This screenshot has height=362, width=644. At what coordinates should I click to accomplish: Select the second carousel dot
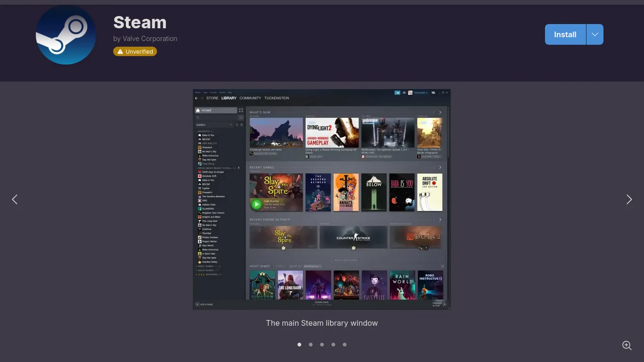pos(311,345)
